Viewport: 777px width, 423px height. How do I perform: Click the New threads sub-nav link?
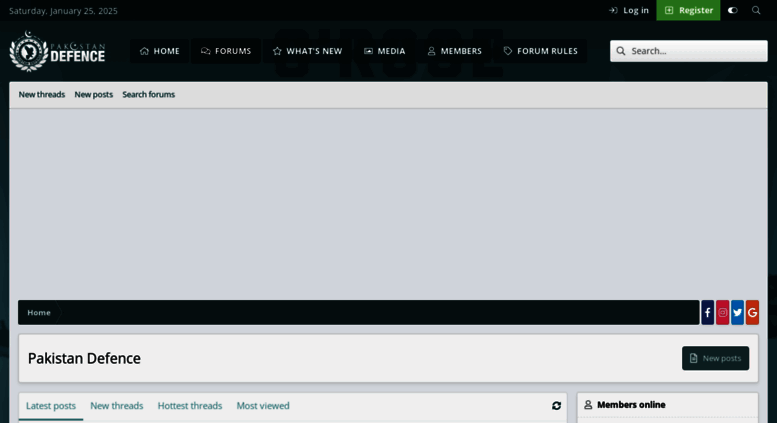(42, 95)
